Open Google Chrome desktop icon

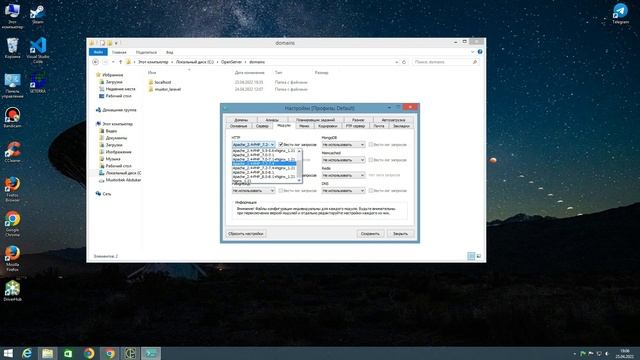[x=13, y=224]
